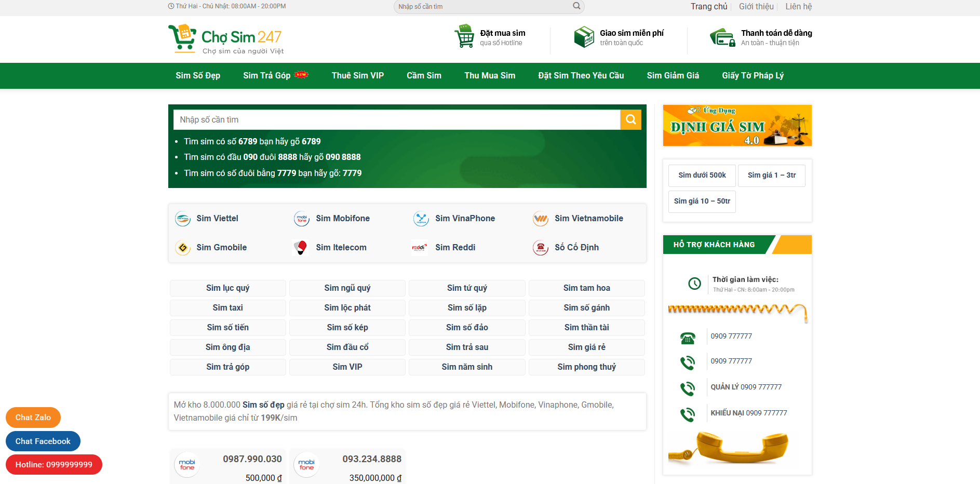Open Chat Zalo button

point(33,418)
